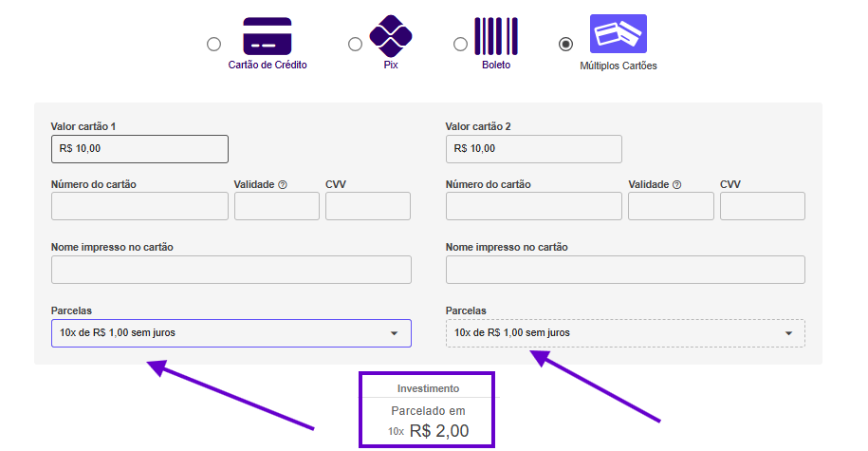
Task: Click Nome impresso no cartão field, card 1
Action: (231, 270)
